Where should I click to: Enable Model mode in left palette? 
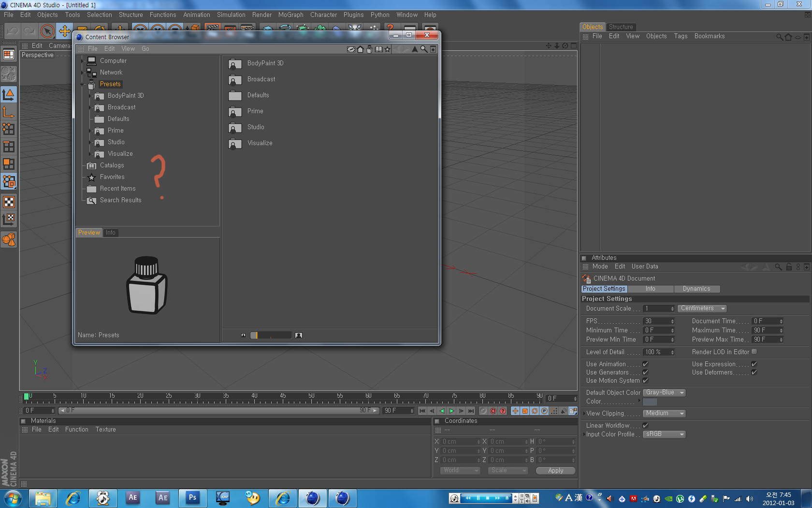coord(9,94)
